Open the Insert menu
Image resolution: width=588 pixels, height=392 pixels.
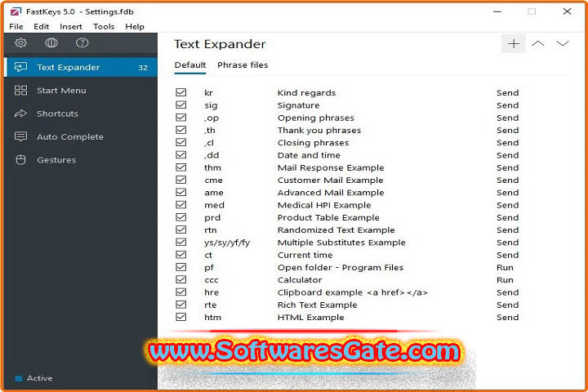71,27
